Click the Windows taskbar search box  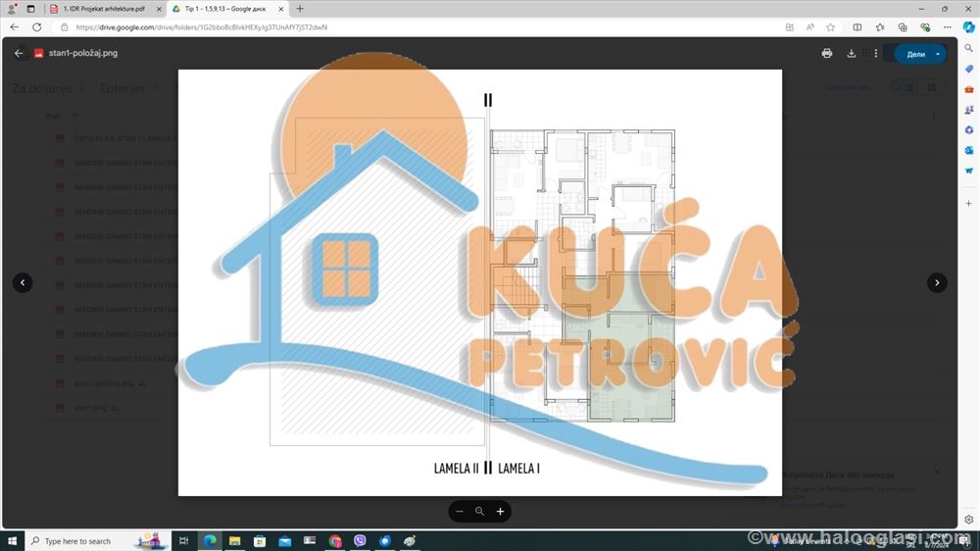pos(76,541)
